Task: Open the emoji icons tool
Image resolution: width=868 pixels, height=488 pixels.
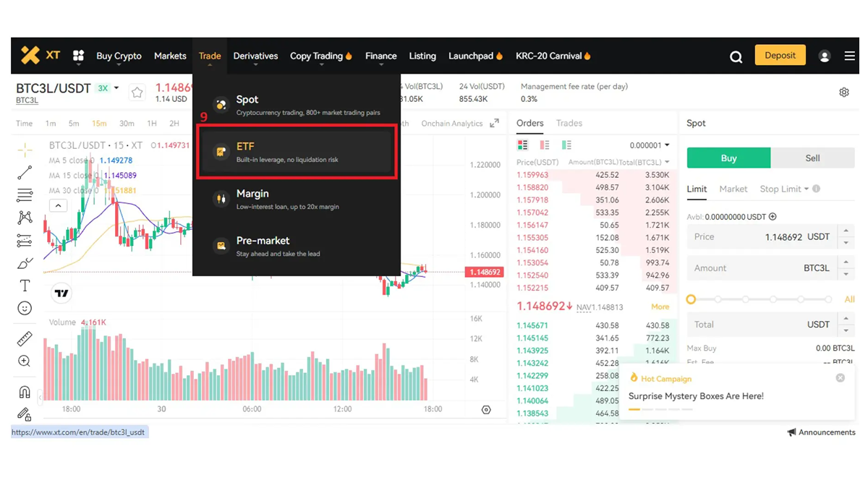Action: [25, 309]
